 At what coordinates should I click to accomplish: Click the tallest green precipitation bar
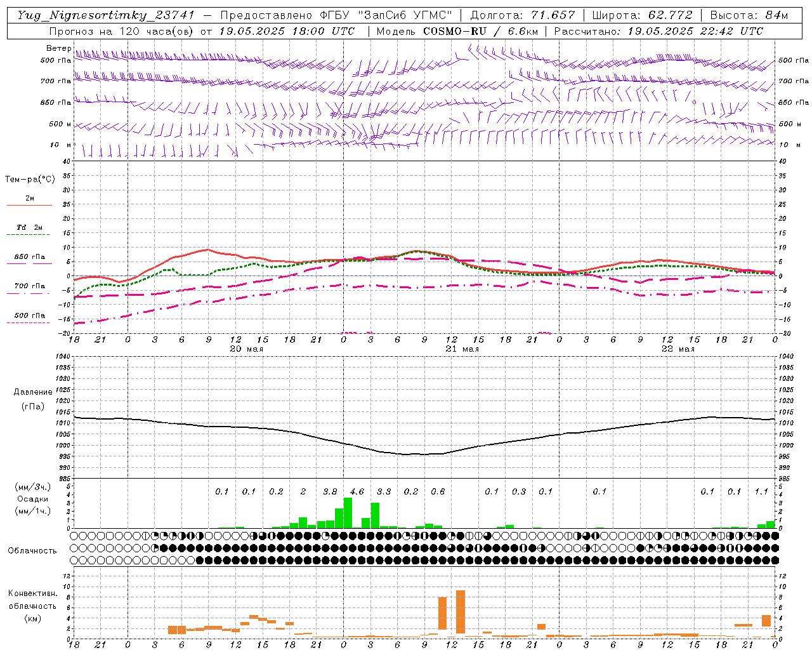point(348,513)
